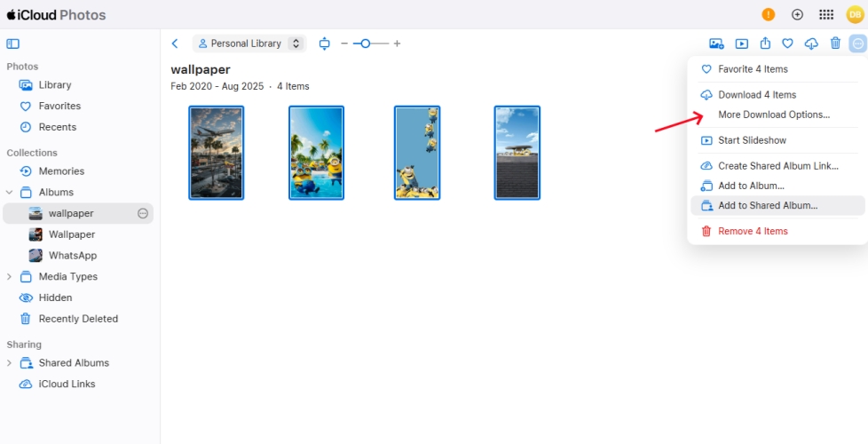This screenshot has height=444, width=868.
Task: Choose More Download Options menu entry
Action: coord(777,115)
